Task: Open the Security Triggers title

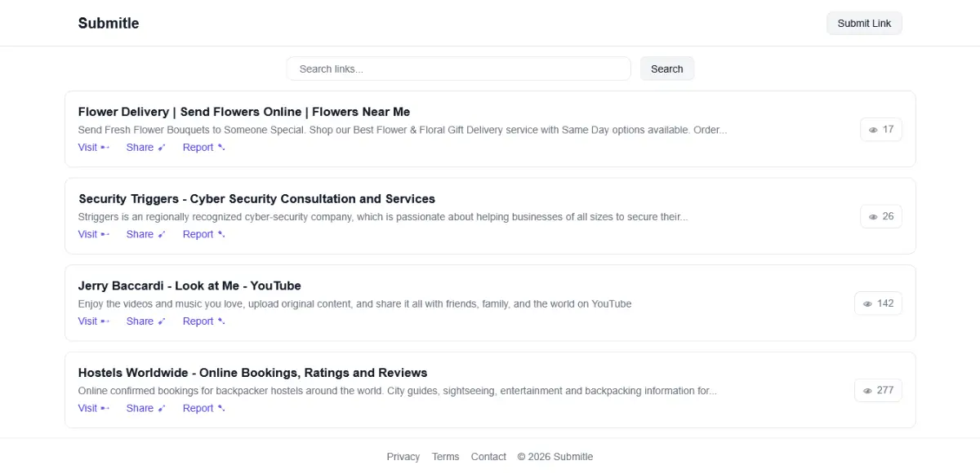Action: [x=256, y=199]
